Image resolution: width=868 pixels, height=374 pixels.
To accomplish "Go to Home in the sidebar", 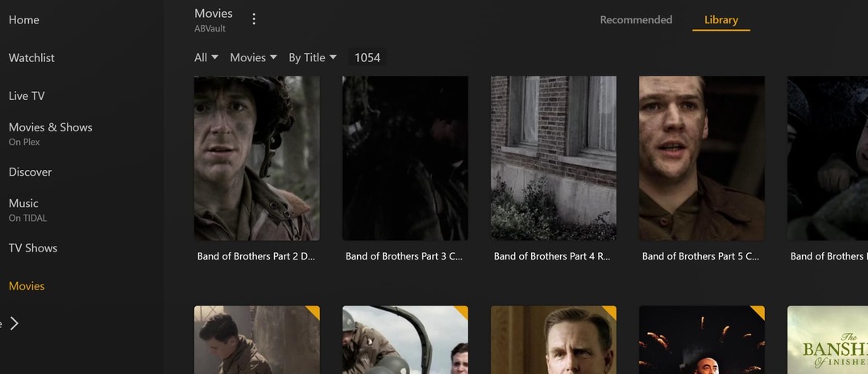I will [24, 20].
